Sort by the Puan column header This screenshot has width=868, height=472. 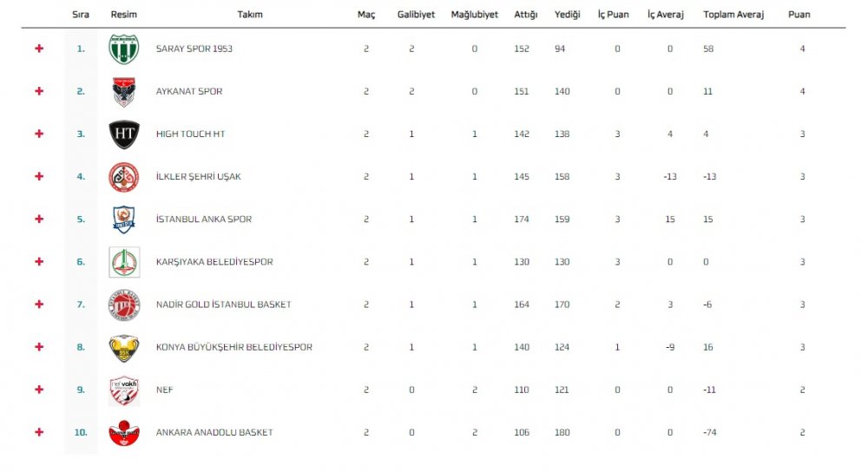pos(799,15)
